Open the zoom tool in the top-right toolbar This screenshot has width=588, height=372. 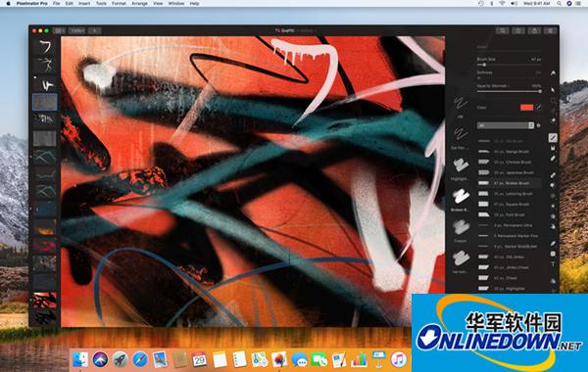tap(503, 30)
